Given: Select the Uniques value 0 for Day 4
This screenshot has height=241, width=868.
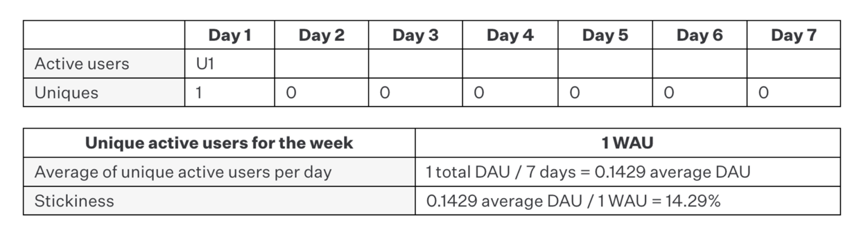Looking at the screenshot, I should 479,93.
